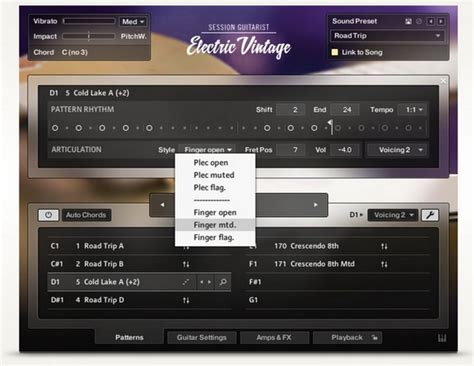The width and height of the screenshot is (474, 366).
Task: Click the empty G1 pattern slot
Action: (x=337, y=300)
